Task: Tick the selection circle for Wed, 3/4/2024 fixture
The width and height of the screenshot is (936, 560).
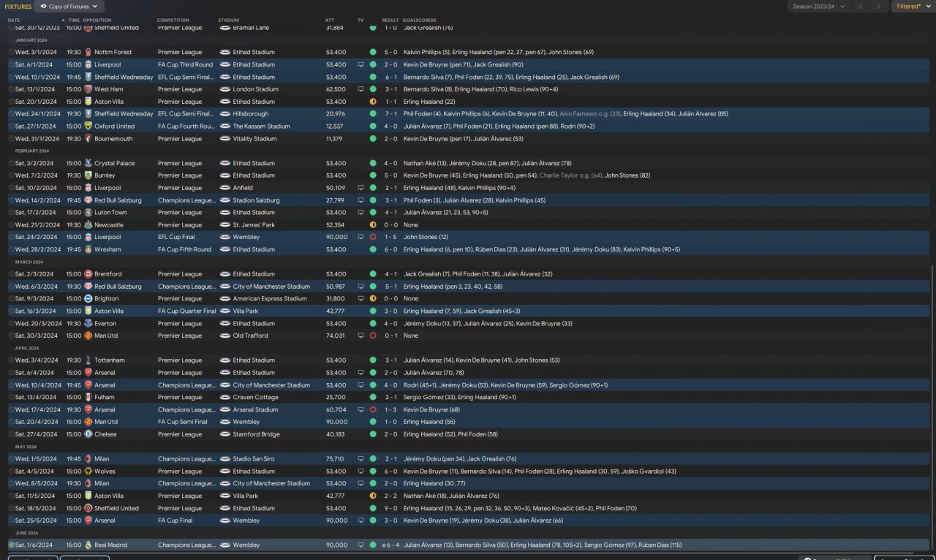Action: click(x=11, y=360)
